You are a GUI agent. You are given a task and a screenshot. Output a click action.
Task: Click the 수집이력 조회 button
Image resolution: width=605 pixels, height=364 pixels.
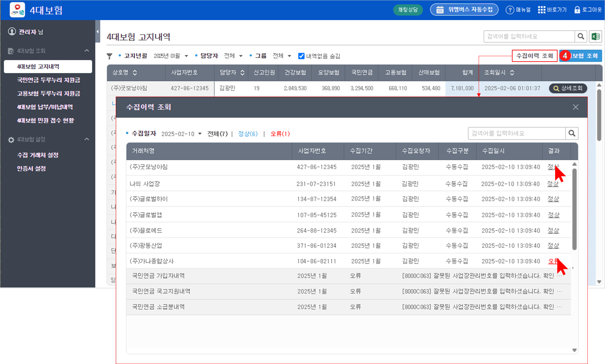[x=534, y=56]
